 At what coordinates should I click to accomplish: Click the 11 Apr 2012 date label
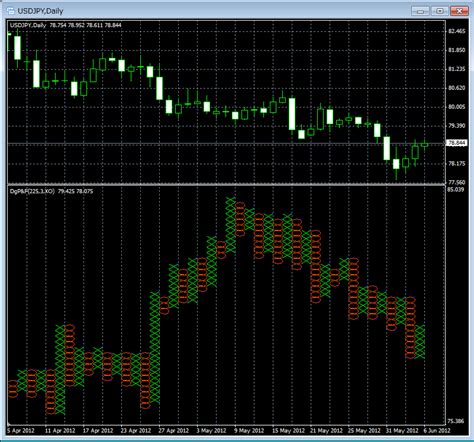tap(60, 431)
